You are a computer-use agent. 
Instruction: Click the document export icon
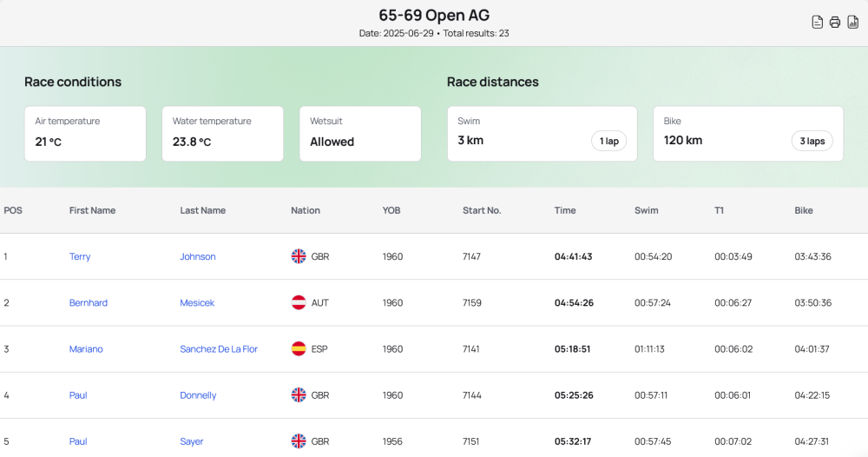coord(817,23)
